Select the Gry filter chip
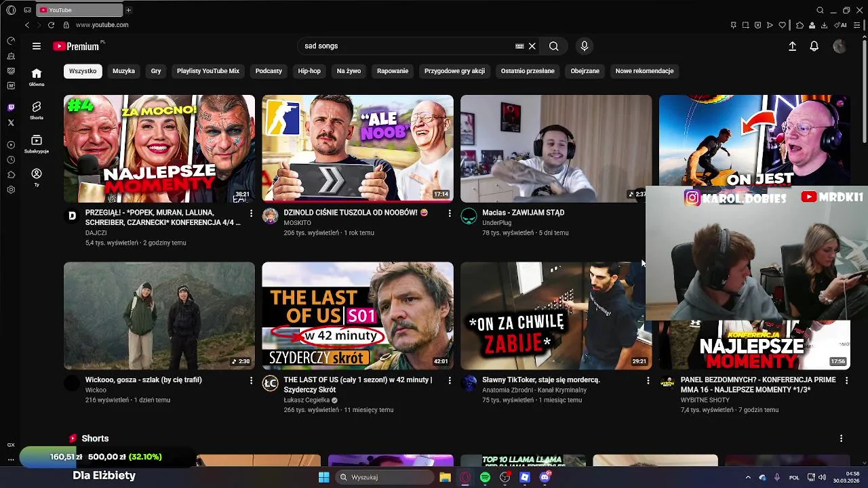Image resolution: width=868 pixels, height=488 pixels. (x=156, y=71)
